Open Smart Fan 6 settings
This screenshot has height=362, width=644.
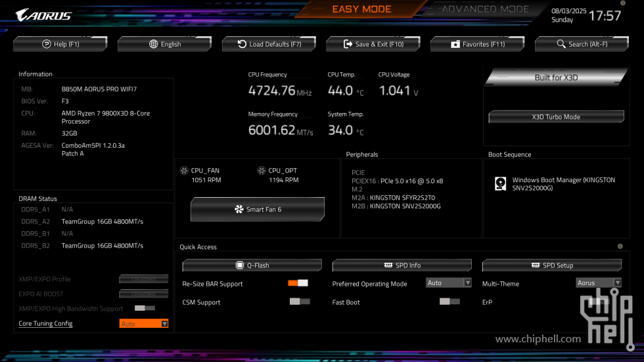(258, 210)
